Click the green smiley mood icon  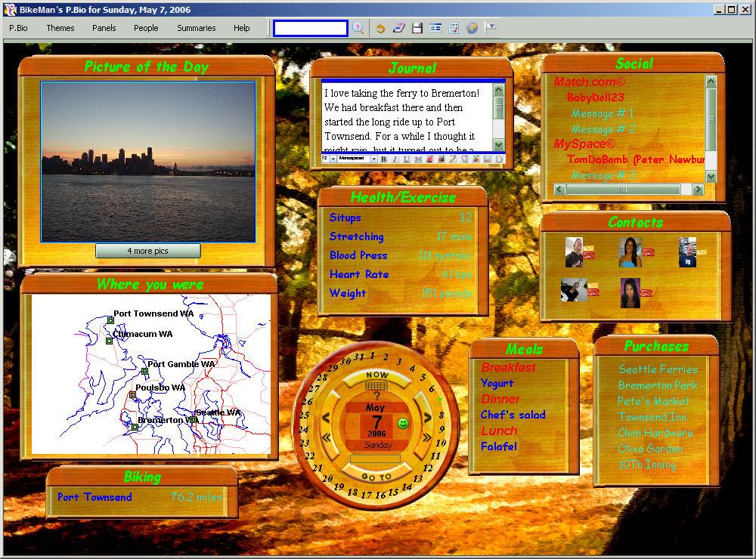403,423
